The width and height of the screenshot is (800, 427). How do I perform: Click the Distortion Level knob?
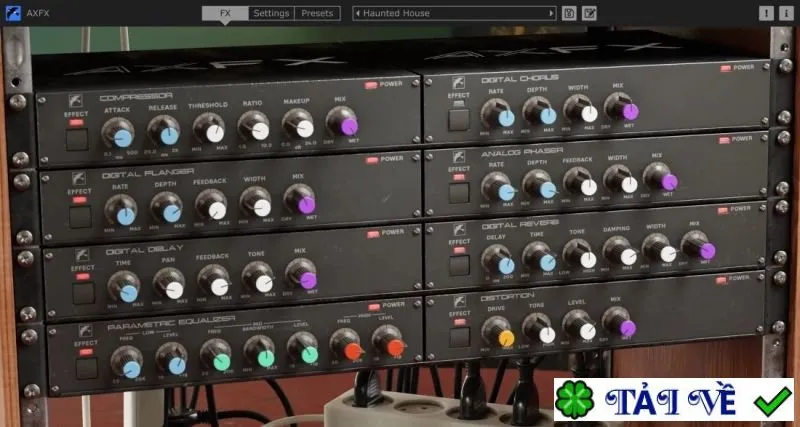pyautogui.click(x=579, y=325)
